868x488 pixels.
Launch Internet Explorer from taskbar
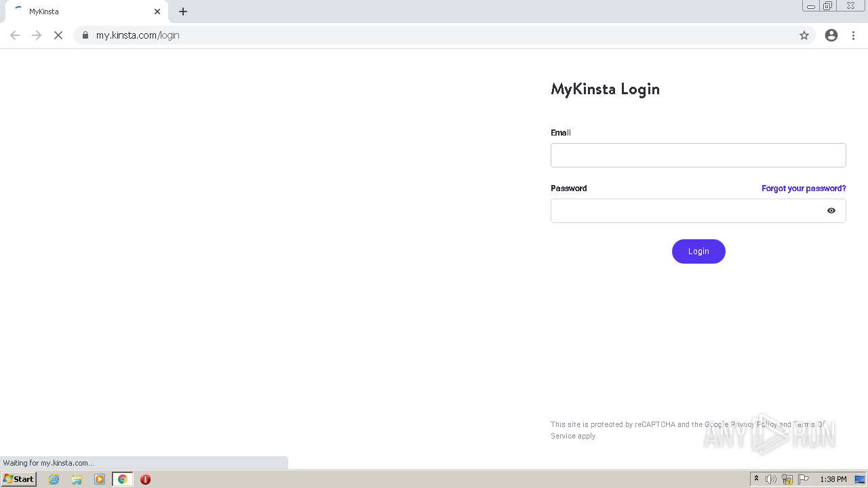[x=54, y=479]
